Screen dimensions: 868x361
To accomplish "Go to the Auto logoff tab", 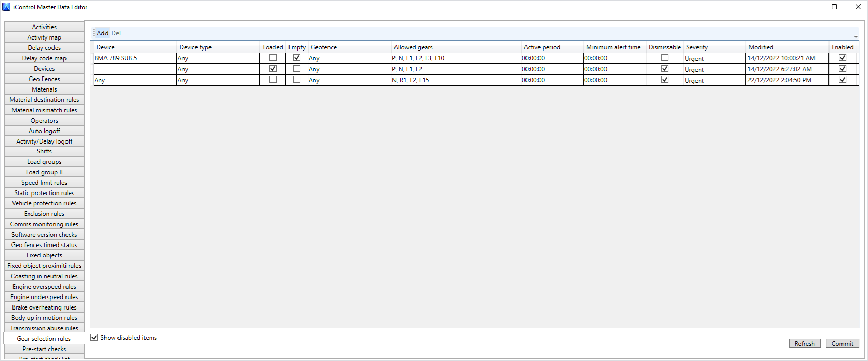I will (44, 131).
